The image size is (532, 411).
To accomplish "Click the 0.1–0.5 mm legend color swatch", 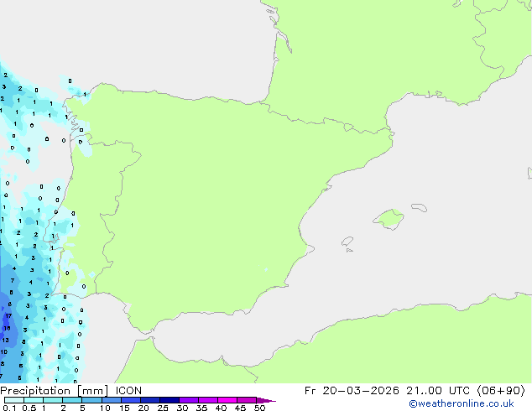I will pos(14,400).
